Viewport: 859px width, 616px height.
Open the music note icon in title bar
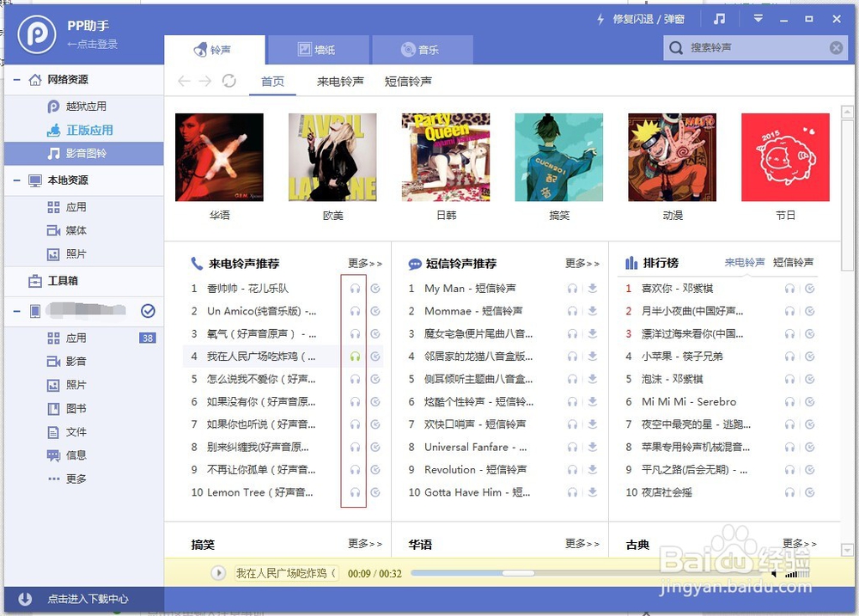[x=719, y=19]
